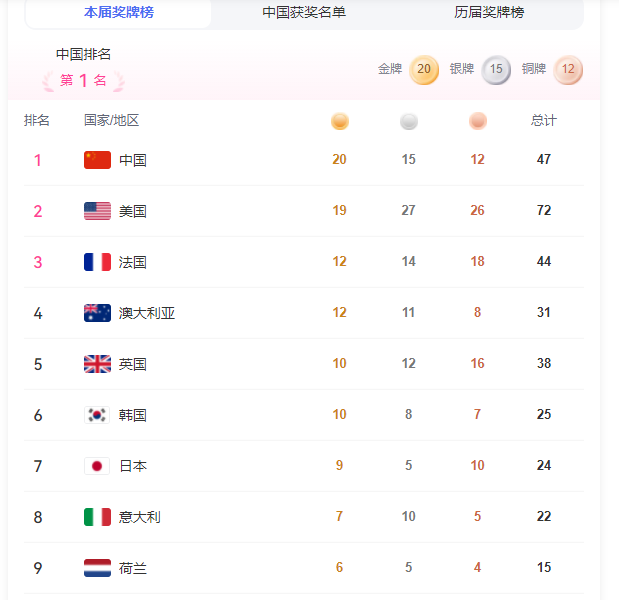Switch to the 中国获奖名单 tab
Viewport: 619px width, 600px height.
pyautogui.click(x=304, y=12)
